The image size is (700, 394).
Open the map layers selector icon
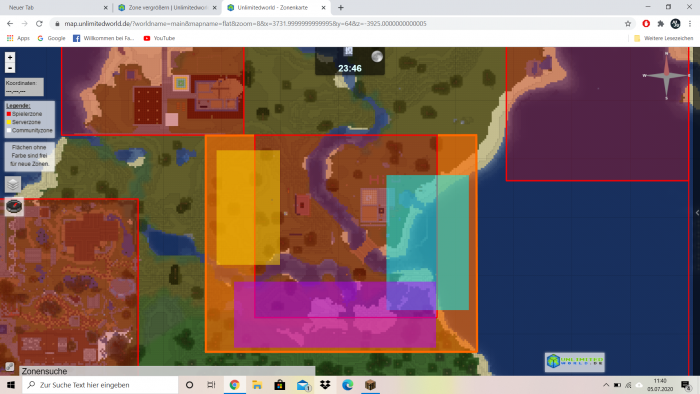pos(13,184)
